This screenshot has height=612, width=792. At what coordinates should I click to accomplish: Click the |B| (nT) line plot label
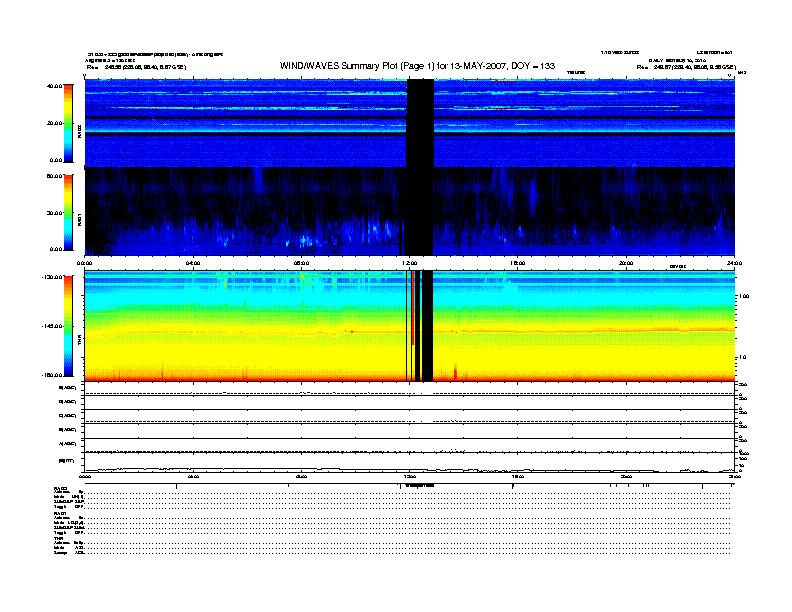(x=66, y=461)
